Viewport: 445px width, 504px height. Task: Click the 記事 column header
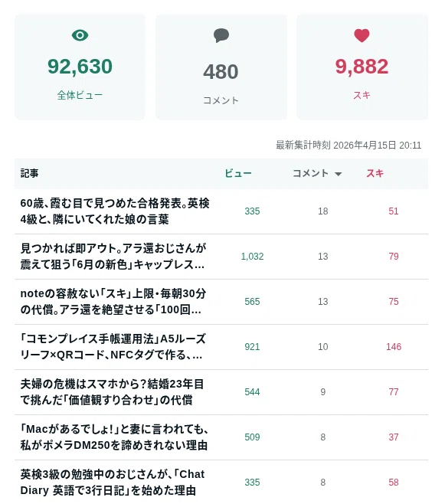(x=29, y=174)
